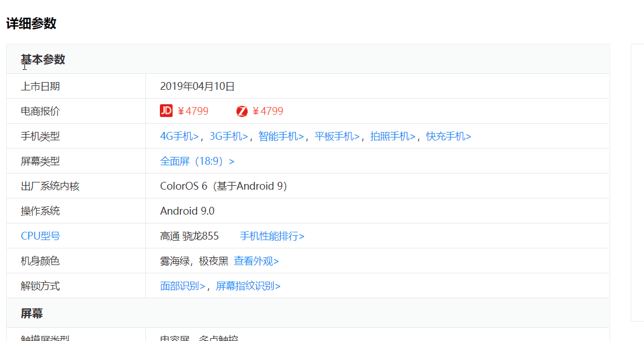Screen dimensions: 644x341
Task: Open the 3G手机 category link
Action: point(229,136)
